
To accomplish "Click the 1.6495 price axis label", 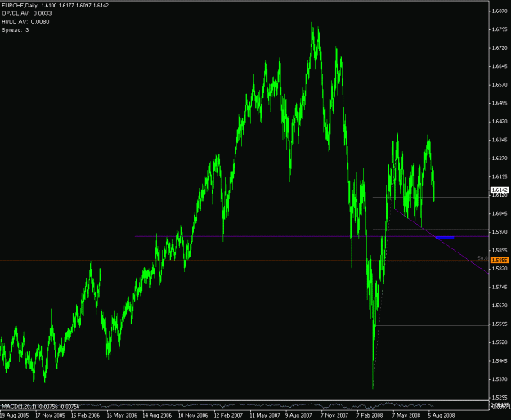I will tap(500, 103).
